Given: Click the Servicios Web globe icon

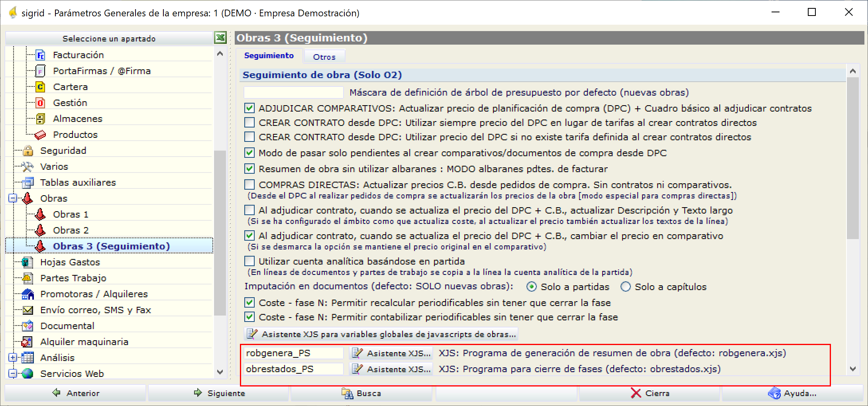Looking at the screenshot, I should (x=27, y=374).
